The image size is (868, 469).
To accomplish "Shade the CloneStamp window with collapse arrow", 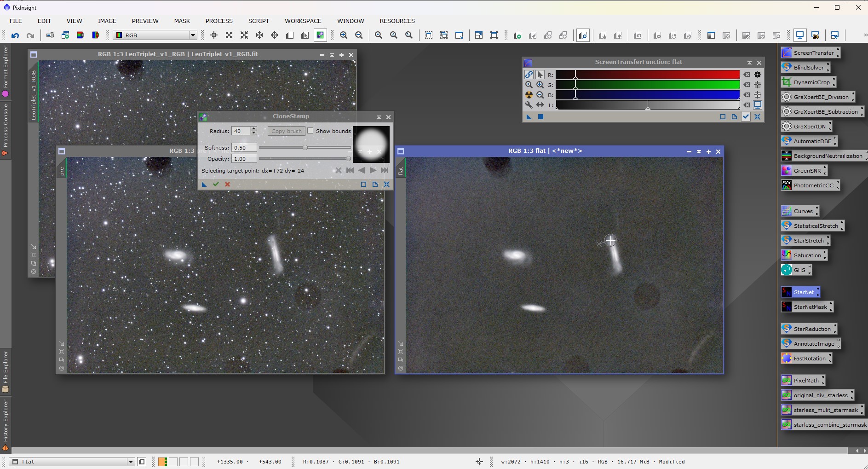I will click(x=379, y=117).
